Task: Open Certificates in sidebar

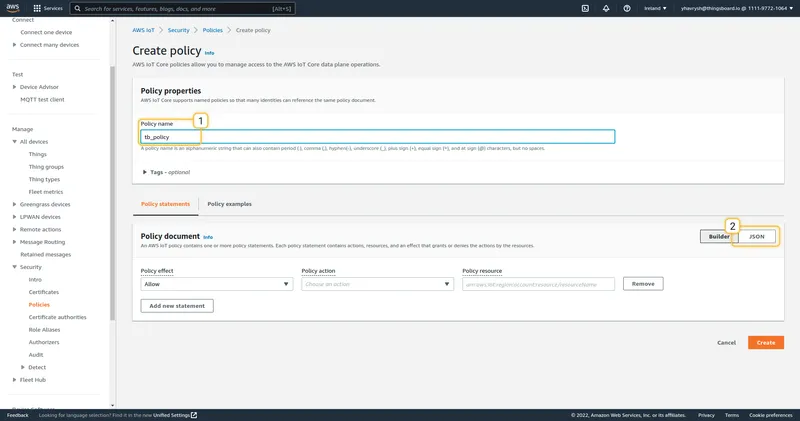Action: [44, 292]
